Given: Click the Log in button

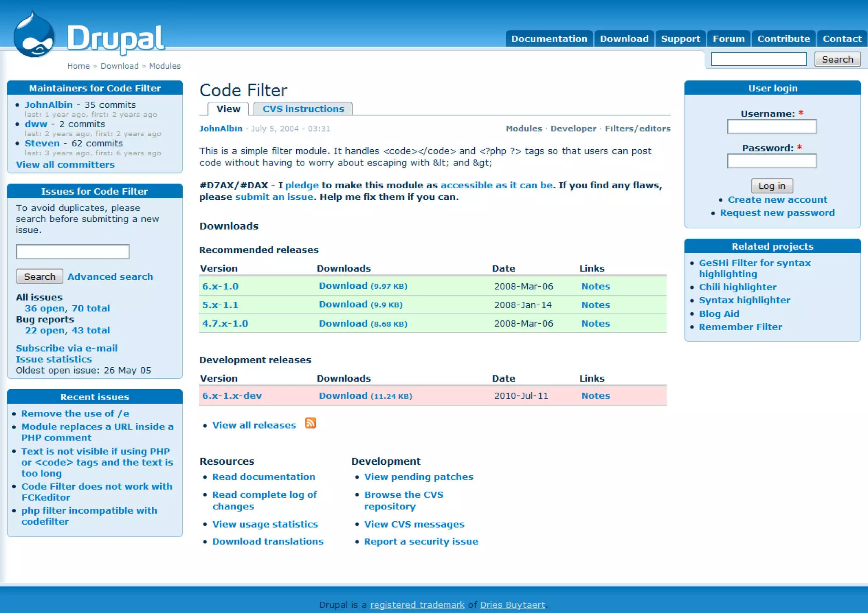Looking at the screenshot, I should (771, 186).
